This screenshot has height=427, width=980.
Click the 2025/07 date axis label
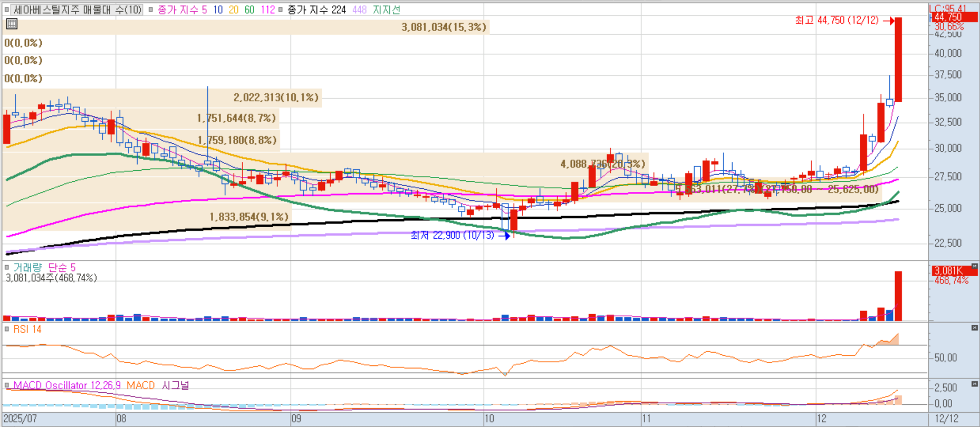click(x=20, y=419)
